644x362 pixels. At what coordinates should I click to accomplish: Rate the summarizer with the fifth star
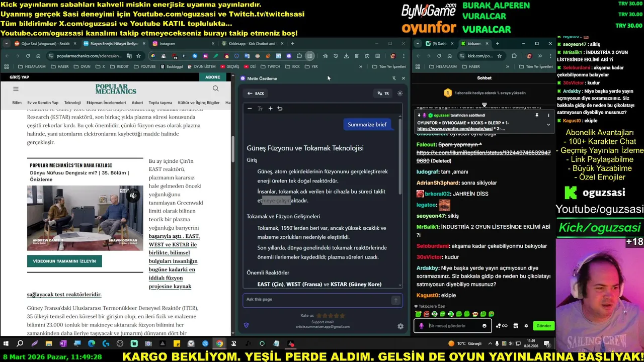tap(343, 316)
